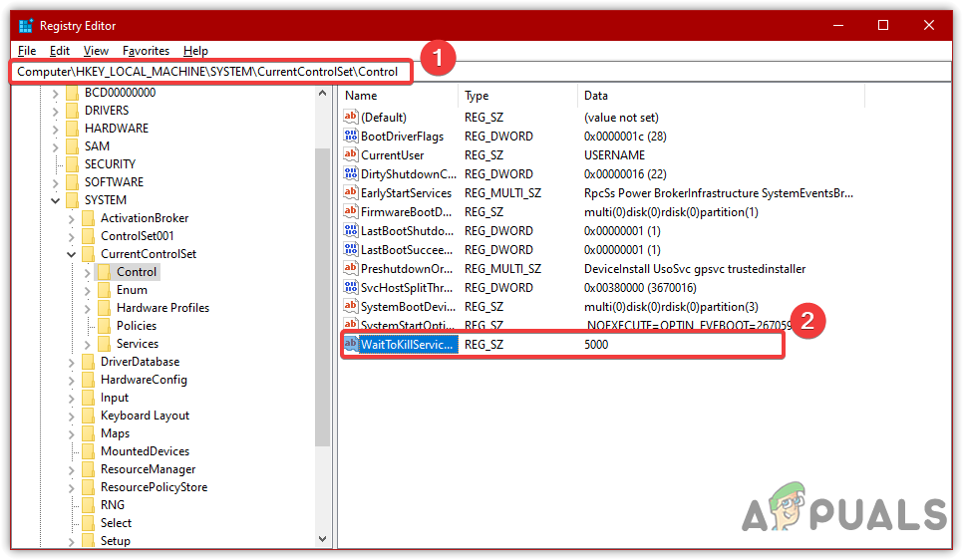This screenshot has width=963, height=560.
Task: Select the Enum key in tree
Action: click(132, 290)
